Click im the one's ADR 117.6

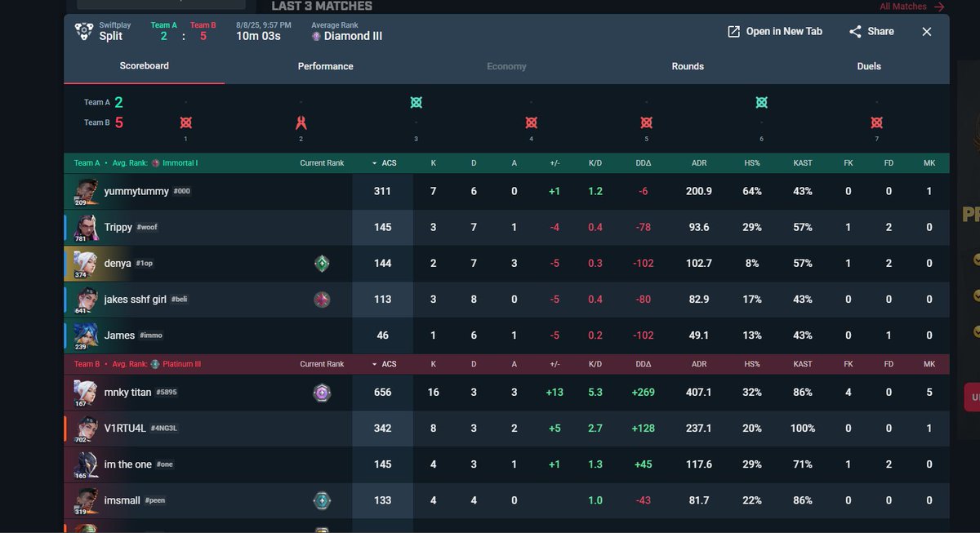click(699, 464)
